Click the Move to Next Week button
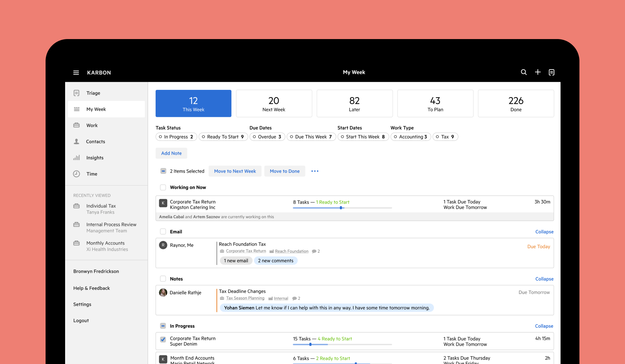 pos(235,171)
